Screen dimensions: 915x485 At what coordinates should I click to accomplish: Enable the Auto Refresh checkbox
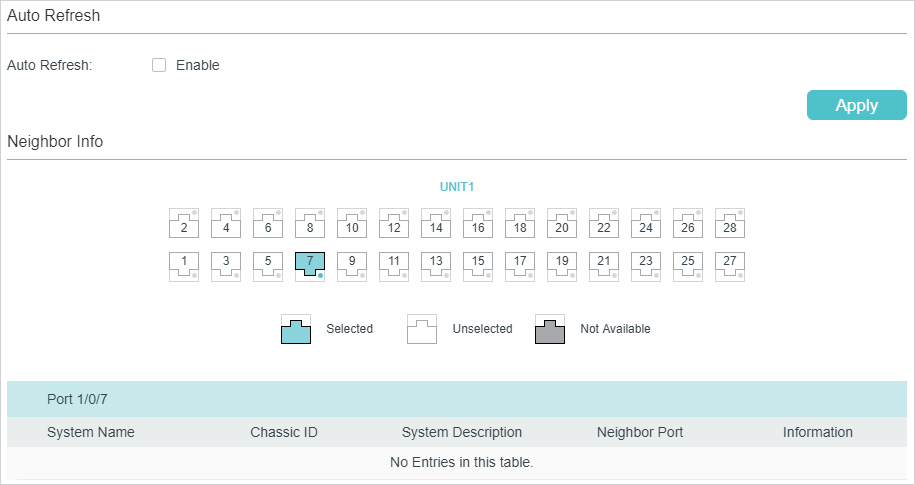pos(159,65)
